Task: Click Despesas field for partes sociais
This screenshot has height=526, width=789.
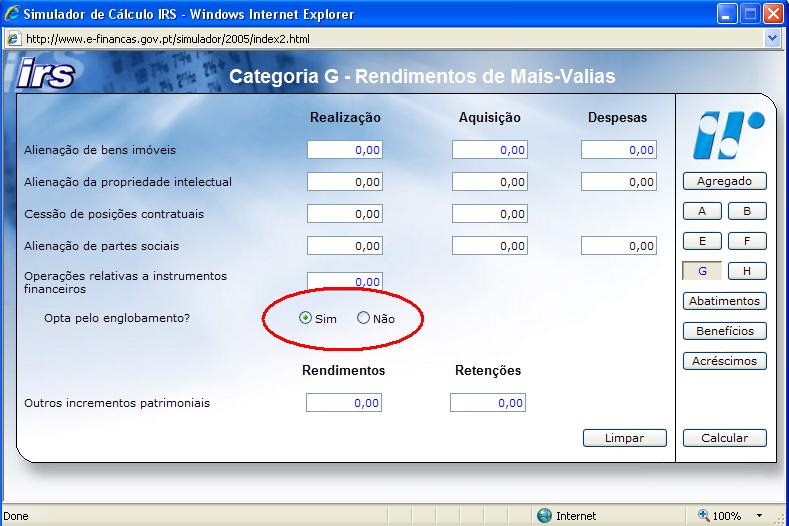Action: pyautogui.click(x=618, y=246)
